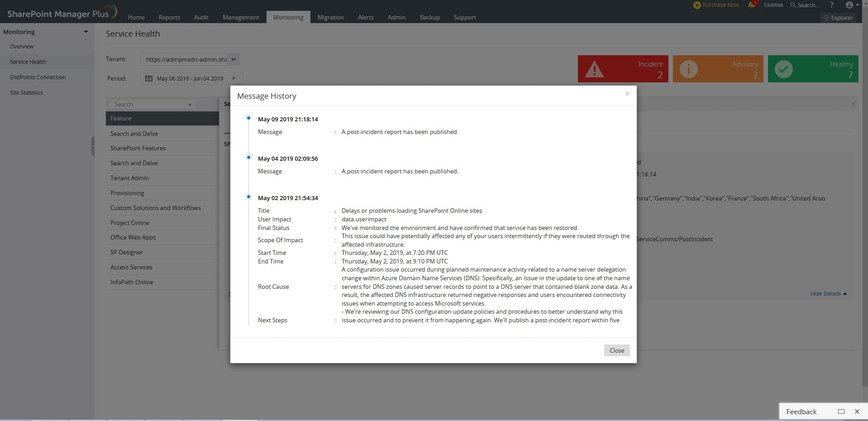868x421 pixels.
Task: Close the Message History dialog with the X icon
Action: (627, 94)
